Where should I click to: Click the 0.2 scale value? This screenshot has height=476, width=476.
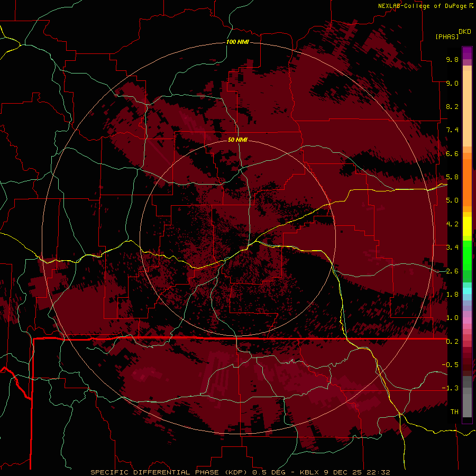[x=452, y=342]
